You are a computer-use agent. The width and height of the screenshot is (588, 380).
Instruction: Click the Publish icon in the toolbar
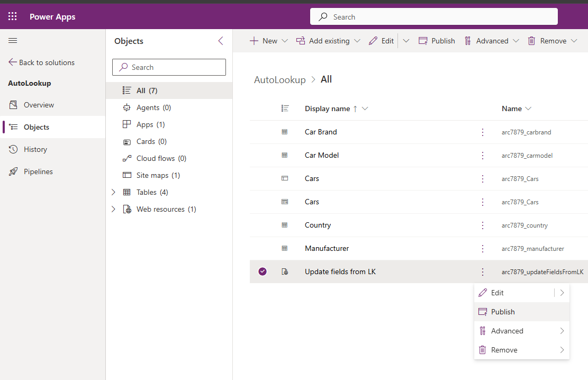(x=422, y=40)
